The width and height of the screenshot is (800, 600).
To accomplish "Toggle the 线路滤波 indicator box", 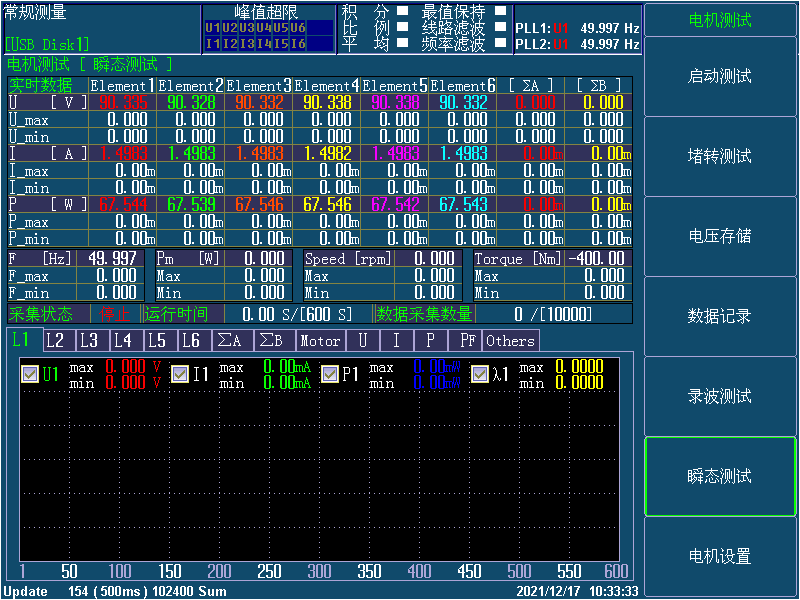I will pos(501,28).
